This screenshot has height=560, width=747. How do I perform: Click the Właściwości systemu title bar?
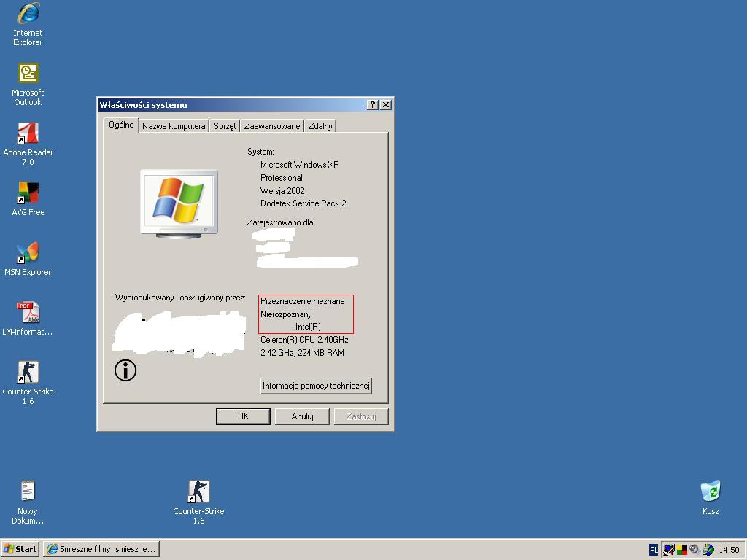(231, 105)
